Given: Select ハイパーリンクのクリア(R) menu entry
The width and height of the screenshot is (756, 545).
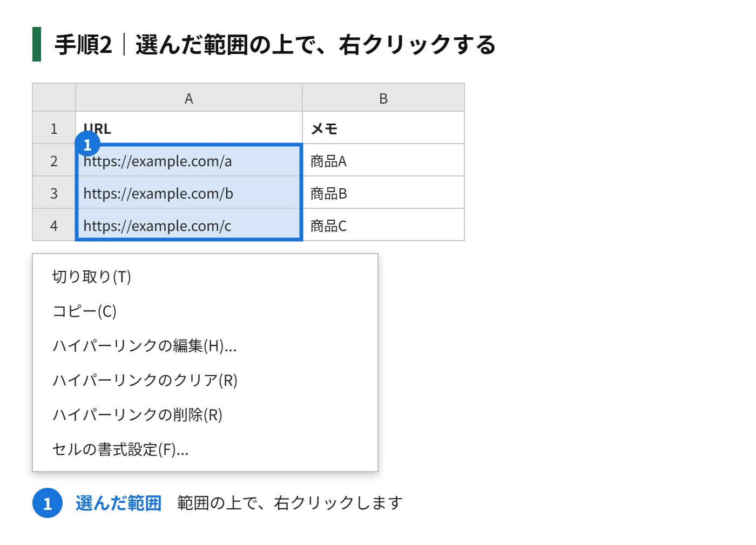Looking at the screenshot, I should 205,380.
